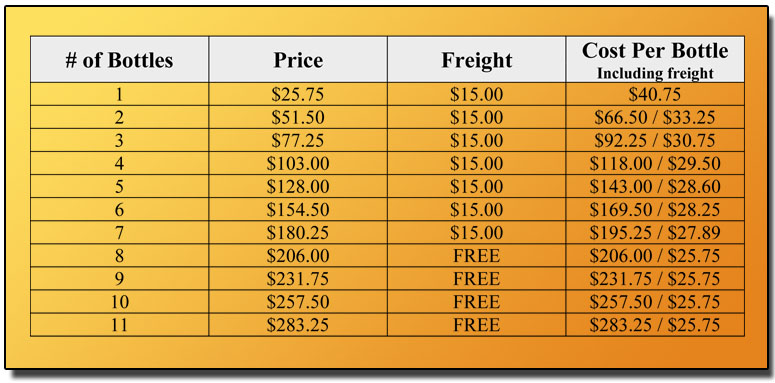This screenshot has height=383, width=775.
Task: Click the 'Freight' column header
Action: (476, 59)
